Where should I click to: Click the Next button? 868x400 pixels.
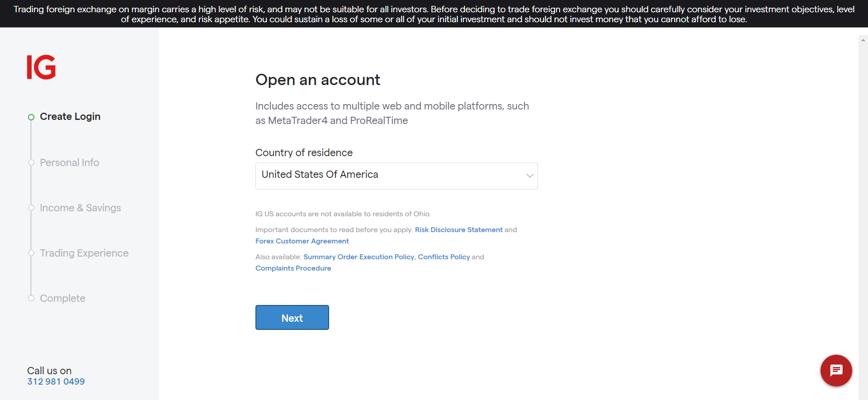click(292, 318)
